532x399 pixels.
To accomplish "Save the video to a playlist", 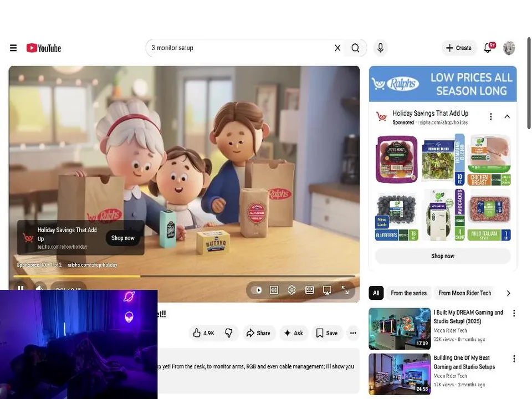I will 327,333.
